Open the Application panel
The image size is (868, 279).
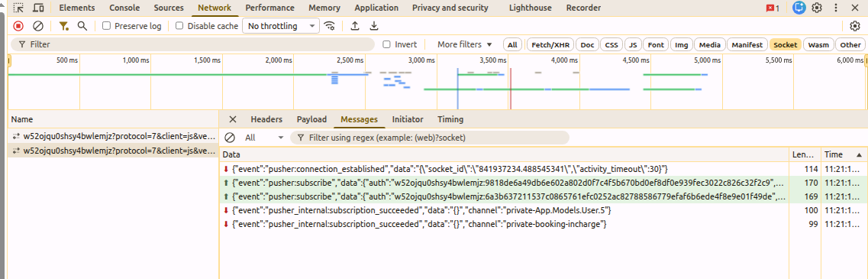tap(376, 8)
